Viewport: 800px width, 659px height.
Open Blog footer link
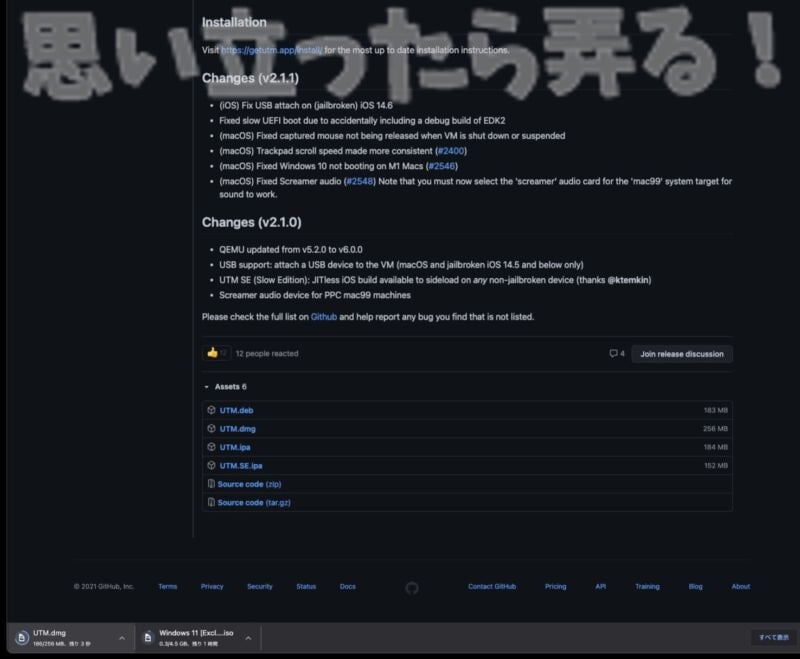[x=695, y=587]
